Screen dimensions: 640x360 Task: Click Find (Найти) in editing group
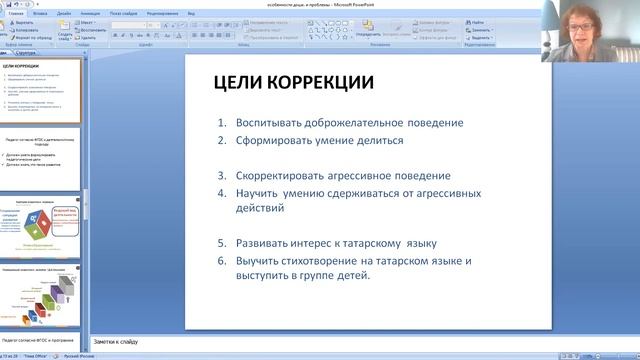475,22
